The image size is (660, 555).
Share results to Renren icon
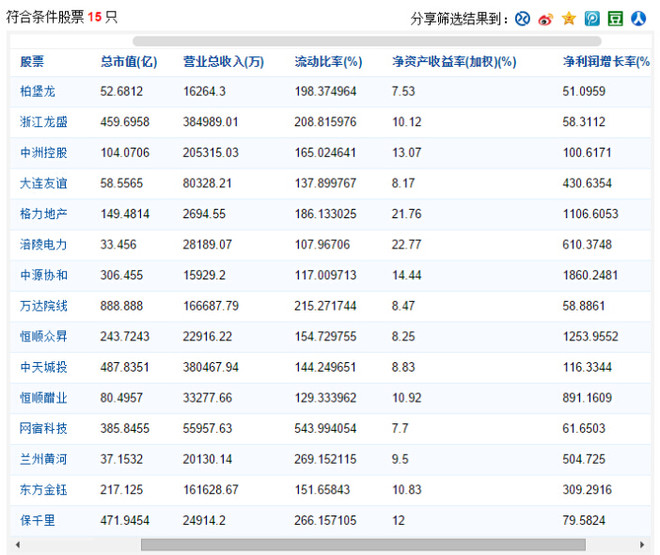pyautogui.click(x=638, y=19)
